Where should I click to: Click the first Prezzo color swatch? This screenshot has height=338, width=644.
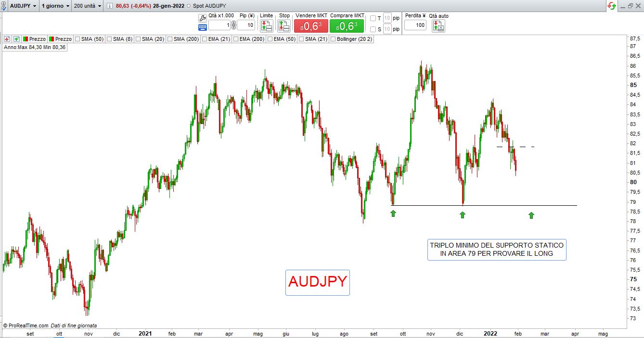point(25,39)
